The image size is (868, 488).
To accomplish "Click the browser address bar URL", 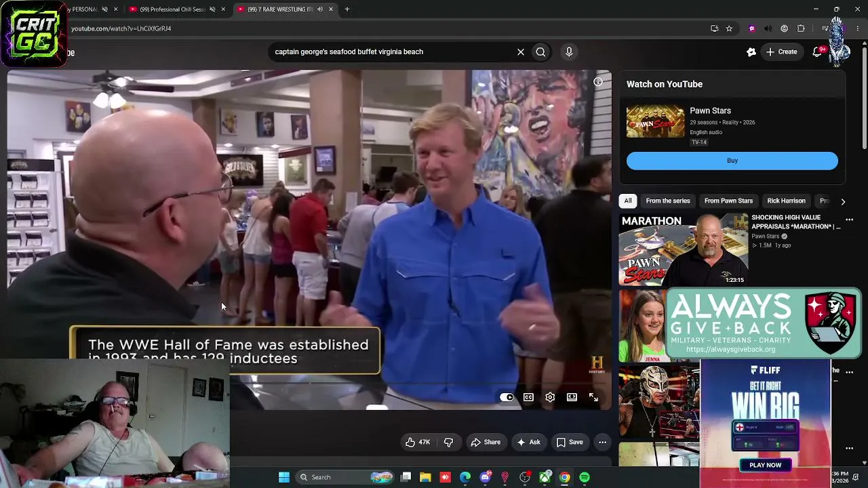I will [121, 28].
